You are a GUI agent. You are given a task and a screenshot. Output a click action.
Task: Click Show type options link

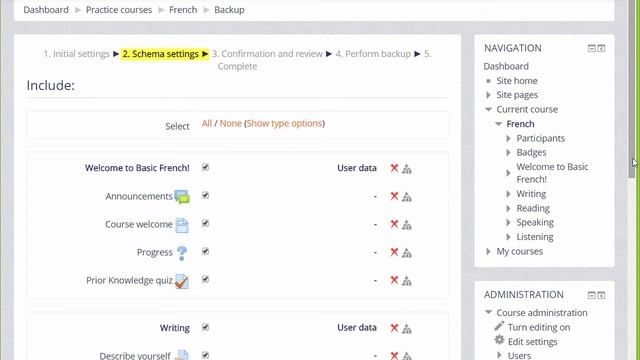[284, 123]
